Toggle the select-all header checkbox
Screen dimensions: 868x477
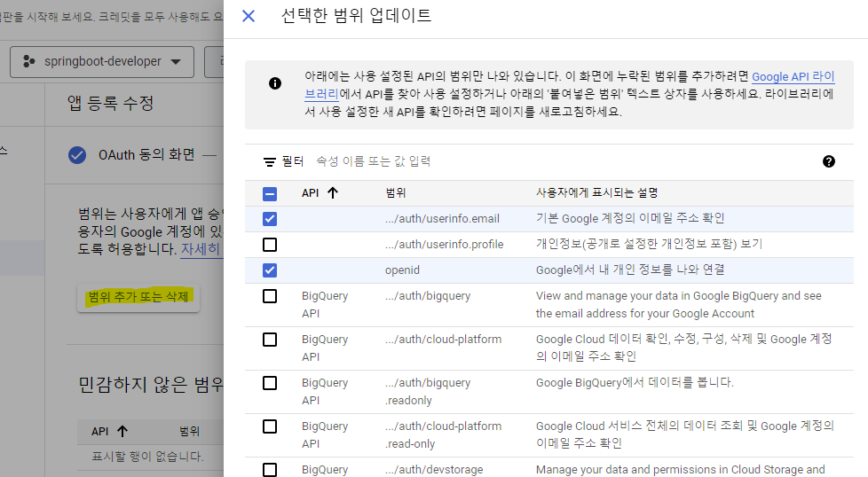point(270,193)
